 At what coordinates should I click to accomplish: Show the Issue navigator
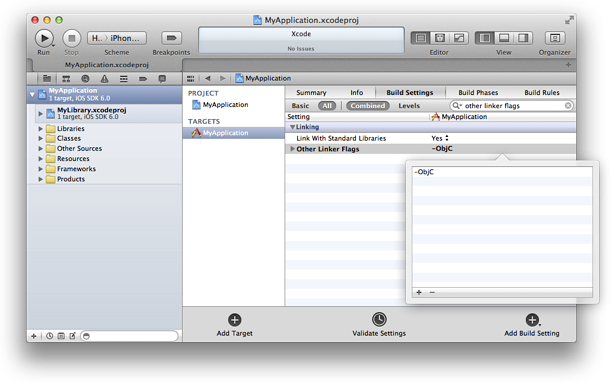(x=104, y=79)
